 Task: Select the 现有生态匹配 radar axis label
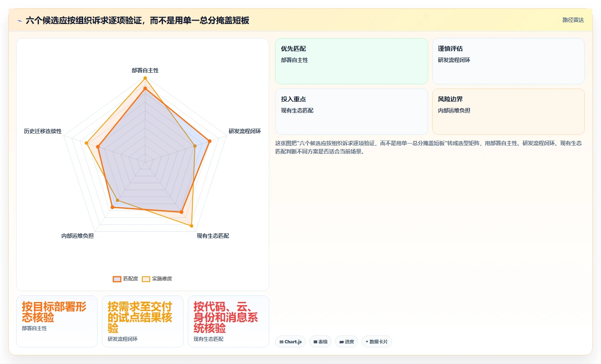pos(213,236)
